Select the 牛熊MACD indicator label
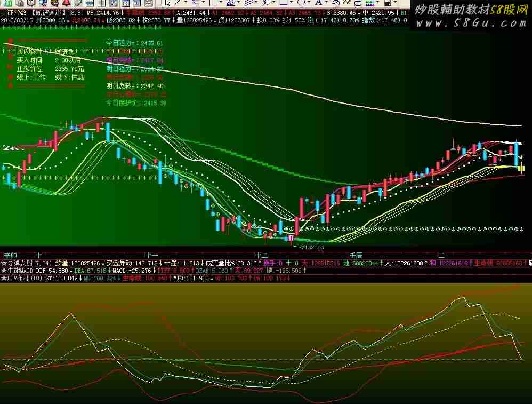 pos(19,271)
